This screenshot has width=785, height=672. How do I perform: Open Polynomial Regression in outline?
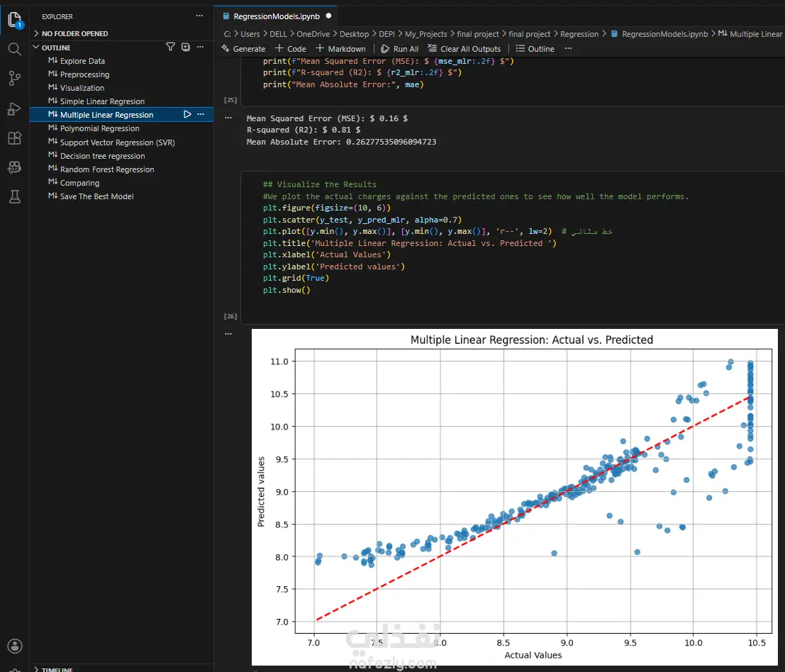(x=99, y=128)
